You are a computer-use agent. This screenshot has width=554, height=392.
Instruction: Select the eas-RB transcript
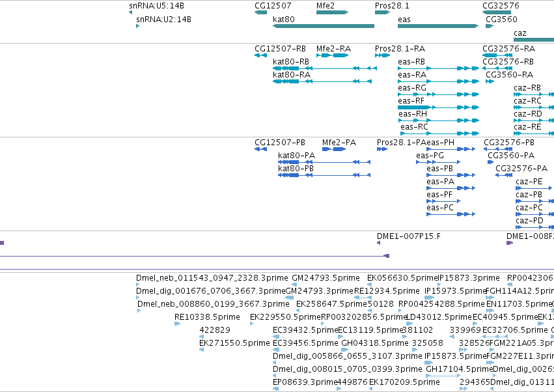439,68
